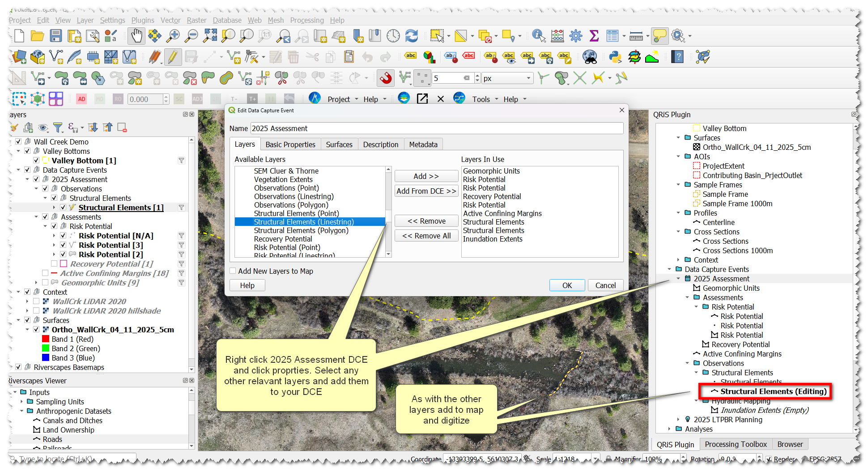Image resolution: width=868 pixels, height=471 pixels.
Task: Check the Geomorphic Units [9] layer
Action: [45, 283]
